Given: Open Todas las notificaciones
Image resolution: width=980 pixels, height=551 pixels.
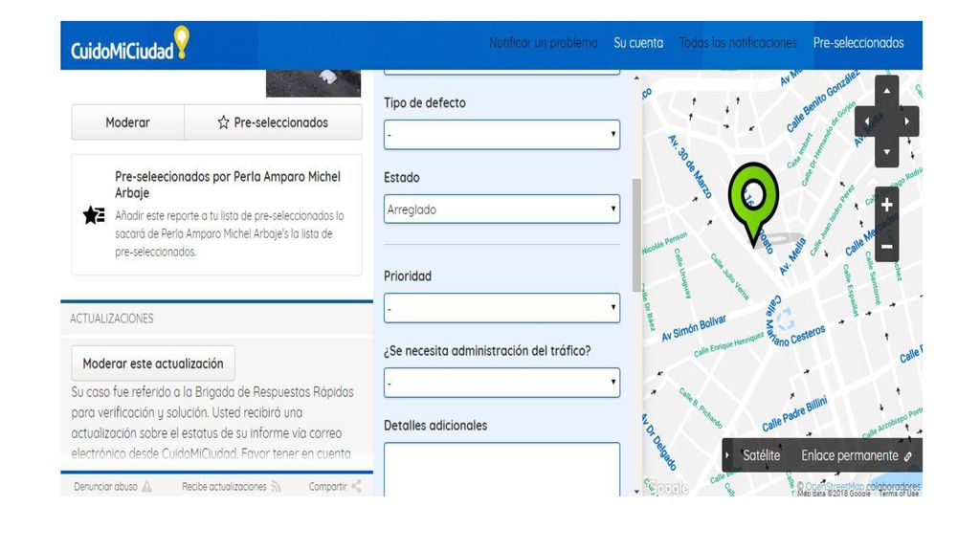Looking at the screenshot, I should coord(738,43).
